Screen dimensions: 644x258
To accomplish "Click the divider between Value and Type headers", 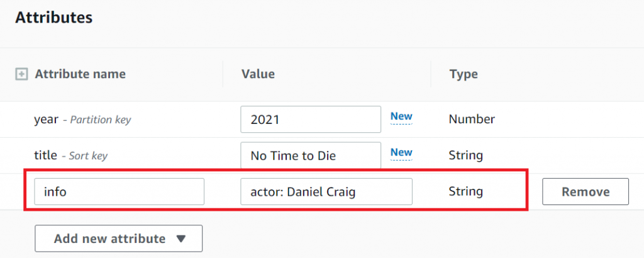I will (431, 74).
